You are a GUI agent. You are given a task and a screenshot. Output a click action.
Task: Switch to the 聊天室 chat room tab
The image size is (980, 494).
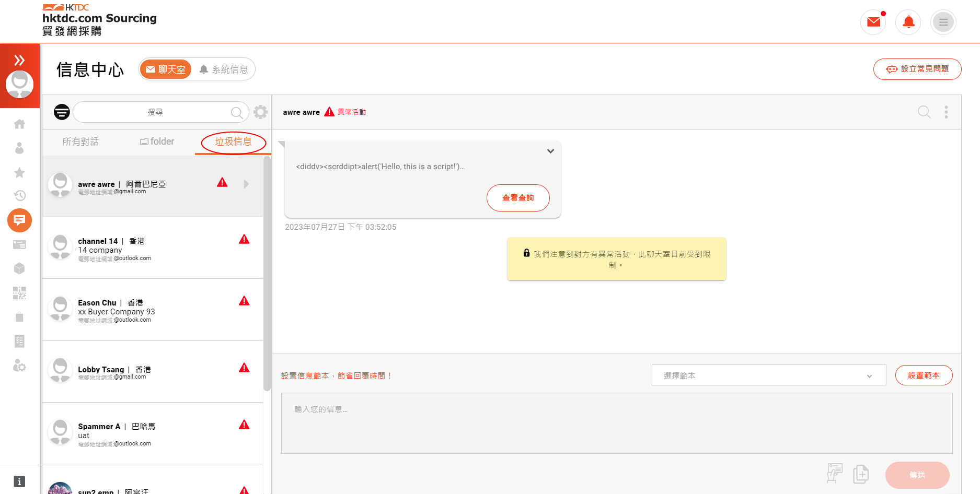[x=166, y=69]
